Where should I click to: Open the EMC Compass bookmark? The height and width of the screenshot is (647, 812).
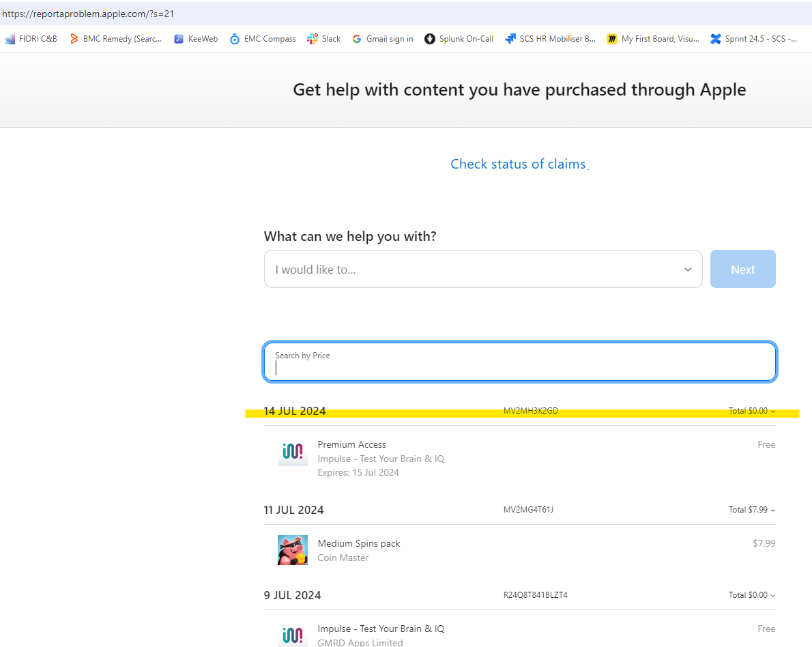[263, 39]
